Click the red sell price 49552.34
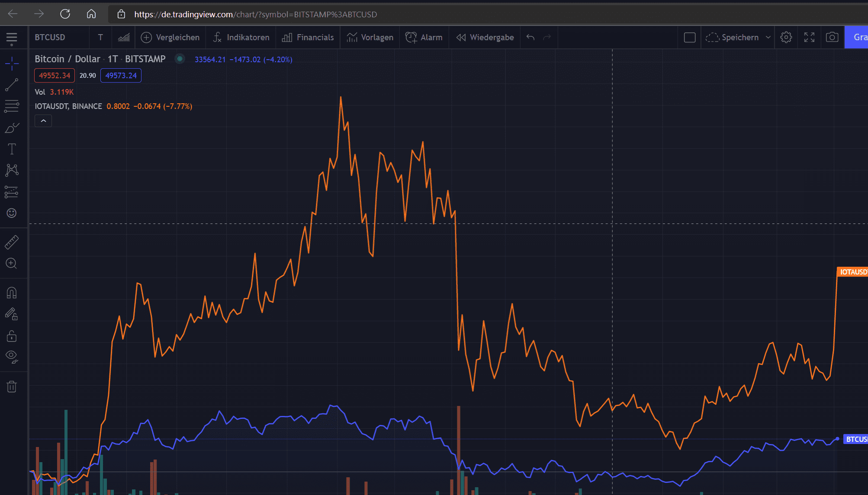This screenshot has height=495, width=868. pos(55,75)
